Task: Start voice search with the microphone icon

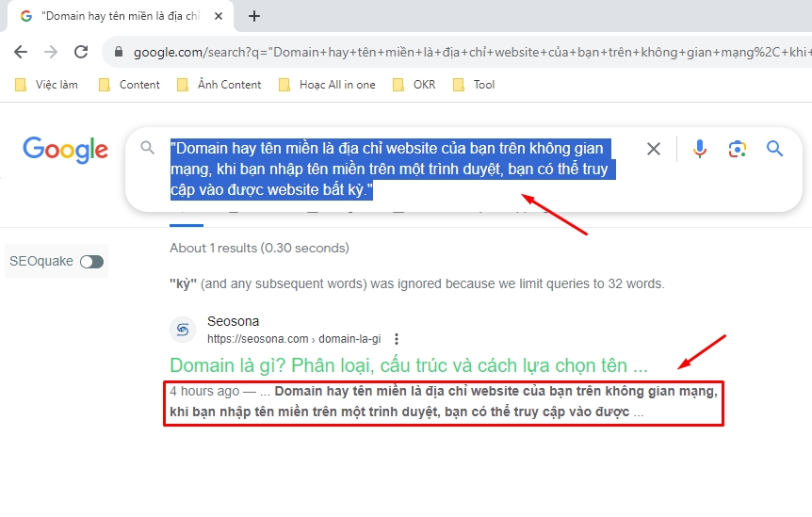Action: (700, 149)
